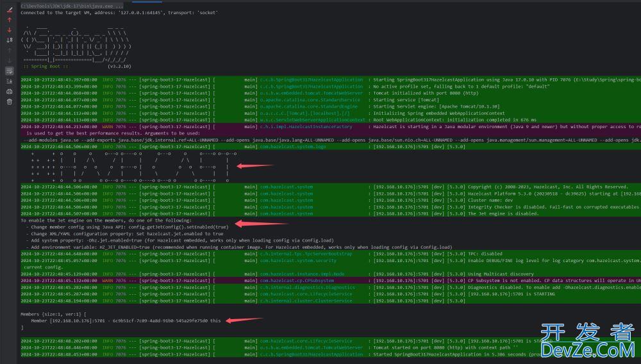Click 'No active profile set' log message
641x364 pixels.
[462, 87]
